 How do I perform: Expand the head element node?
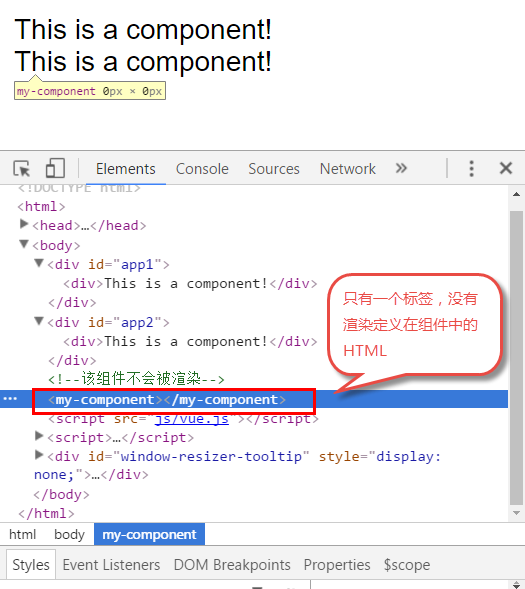pyautogui.click(x=24, y=224)
